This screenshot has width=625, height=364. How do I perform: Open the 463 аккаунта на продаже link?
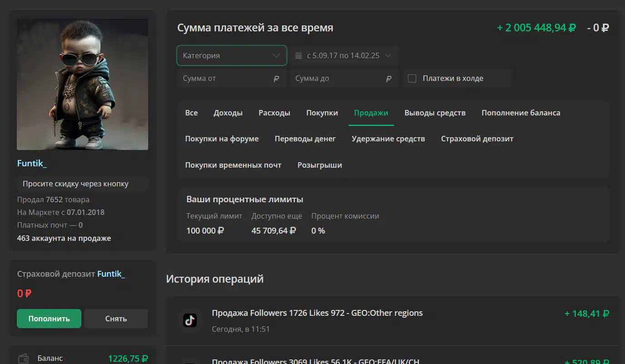point(64,238)
